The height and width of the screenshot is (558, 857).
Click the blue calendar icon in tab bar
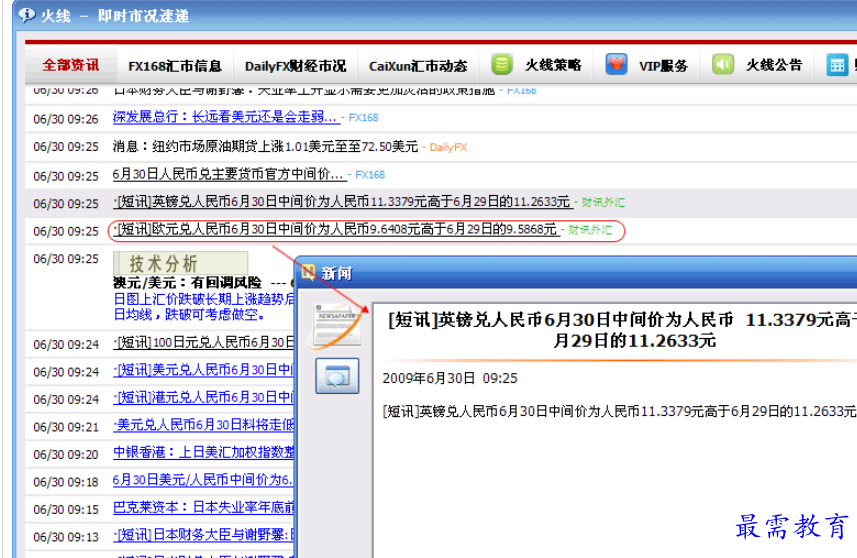[x=837, y=66]
